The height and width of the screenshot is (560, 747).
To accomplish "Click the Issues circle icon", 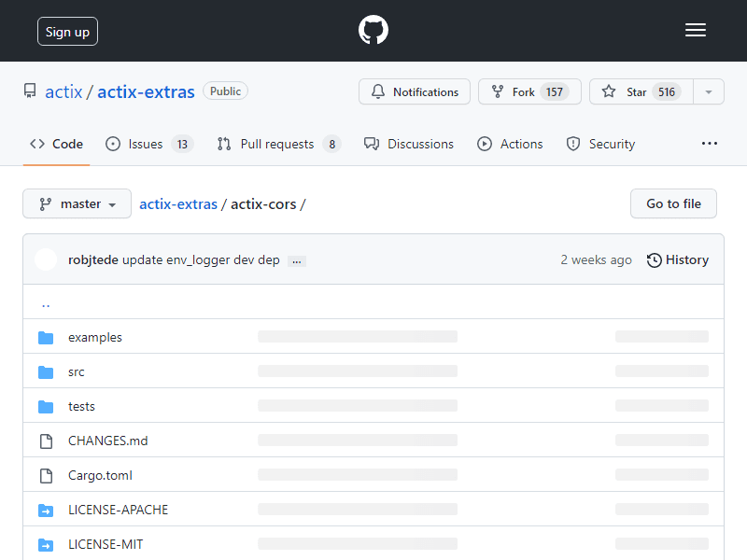I will (x=113, y=144).
